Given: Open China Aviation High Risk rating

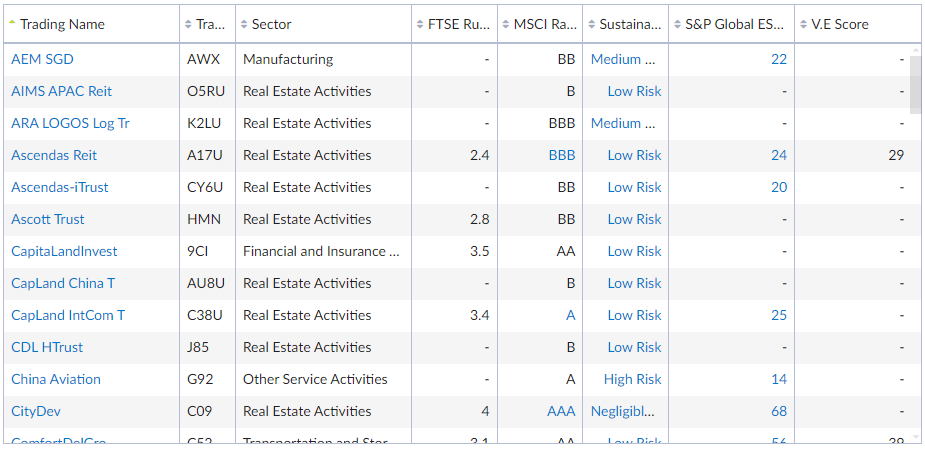Looking at the screenshot, I should point(632,379).
